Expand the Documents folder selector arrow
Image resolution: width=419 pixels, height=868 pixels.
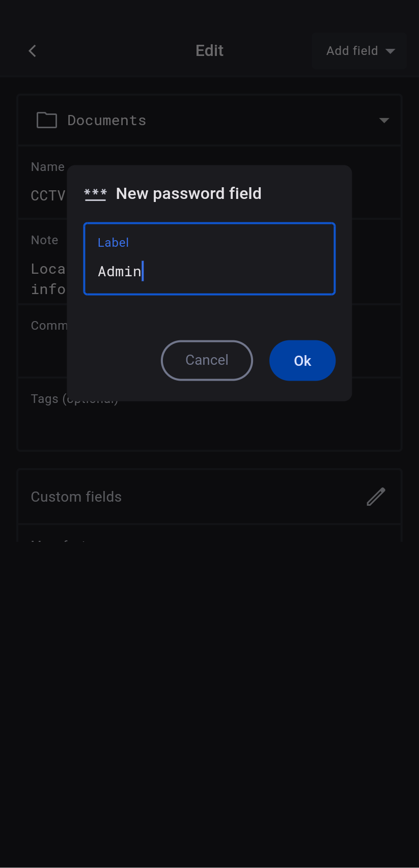[x=384, y=121]
